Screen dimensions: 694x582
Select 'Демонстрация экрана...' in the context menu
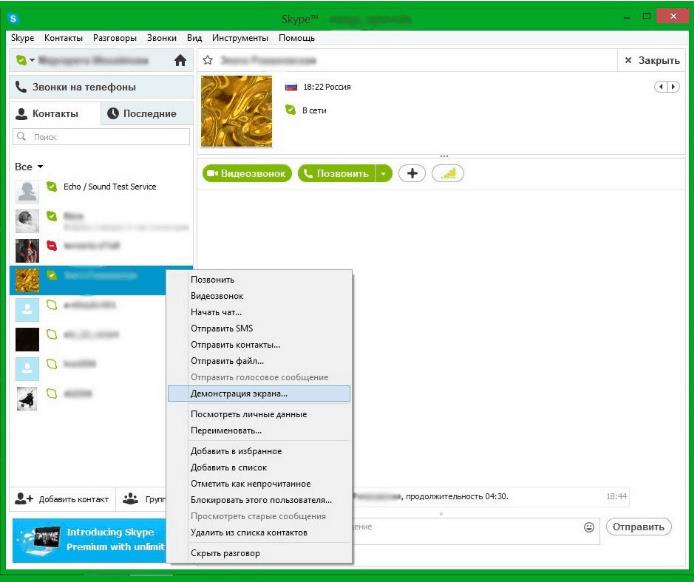click(239, 394)
